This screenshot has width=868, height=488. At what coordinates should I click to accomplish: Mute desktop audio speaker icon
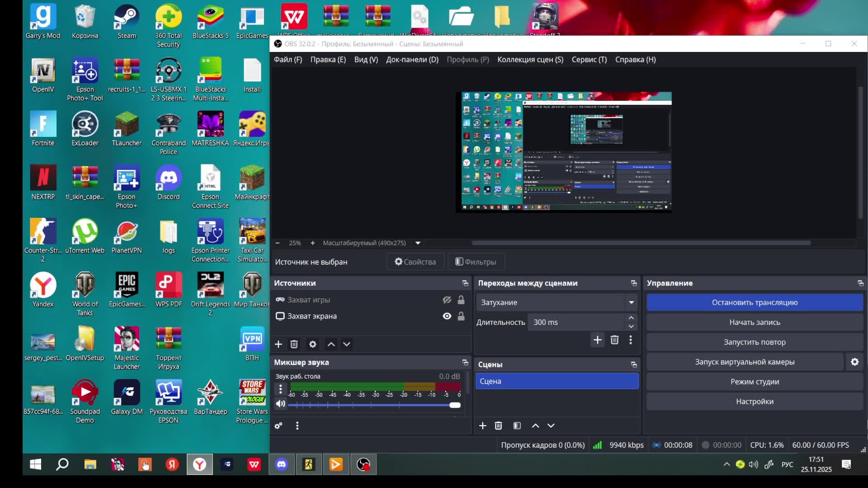click(280, 404)
